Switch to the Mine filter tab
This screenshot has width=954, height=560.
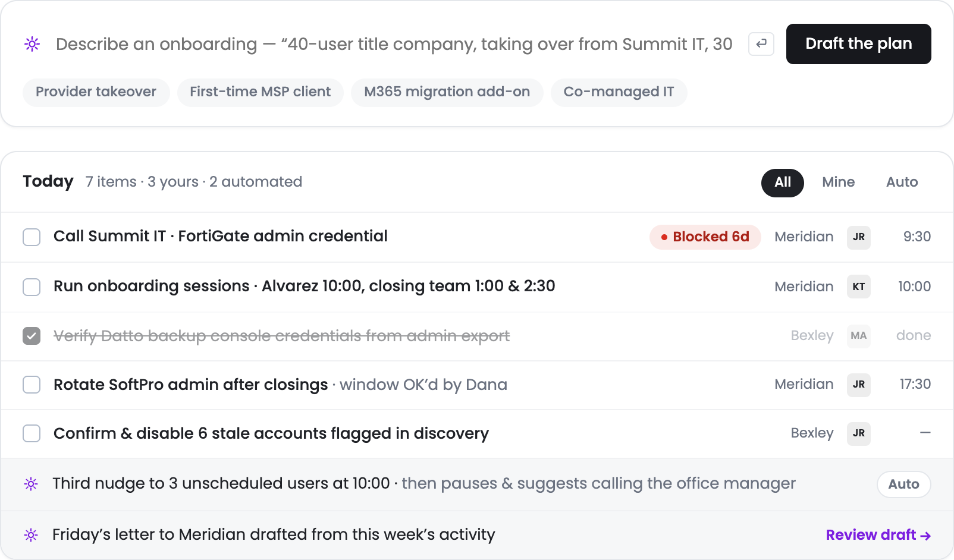839,183
